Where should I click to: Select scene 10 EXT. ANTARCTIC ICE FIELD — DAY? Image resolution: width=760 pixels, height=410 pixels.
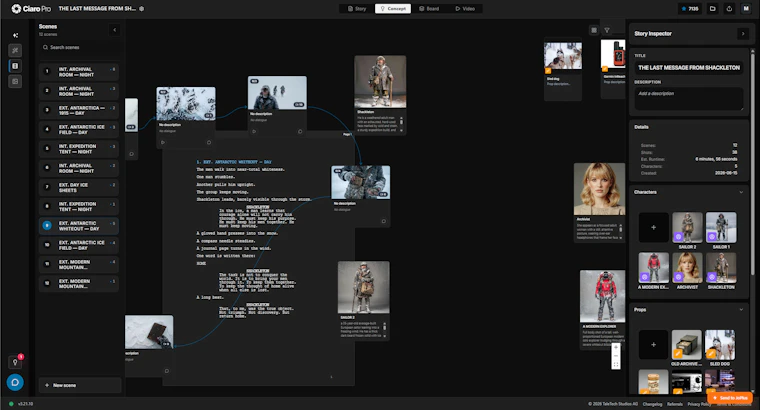[79, 245]
